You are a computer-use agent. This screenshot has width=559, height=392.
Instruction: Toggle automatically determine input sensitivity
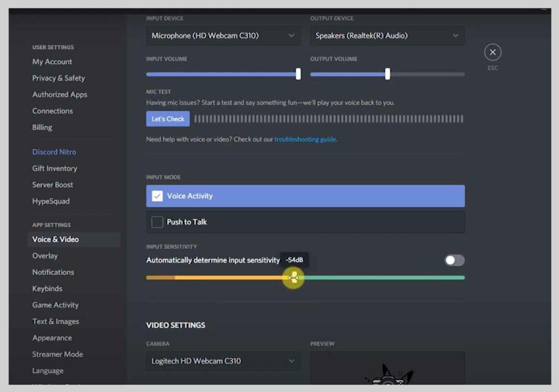point(453,260)
